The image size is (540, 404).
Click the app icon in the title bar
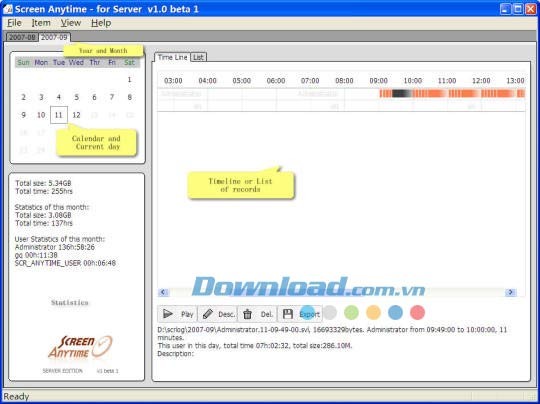tap(8, 9)
